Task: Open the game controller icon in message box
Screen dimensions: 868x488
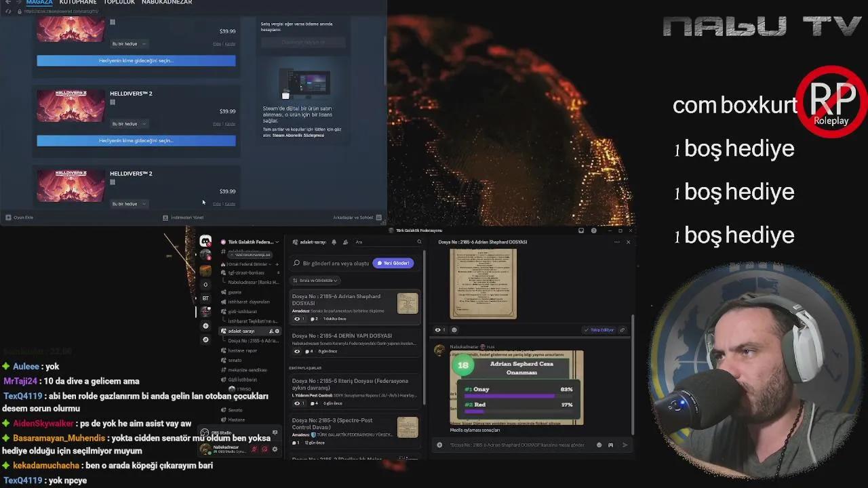Action: point(610,445)
